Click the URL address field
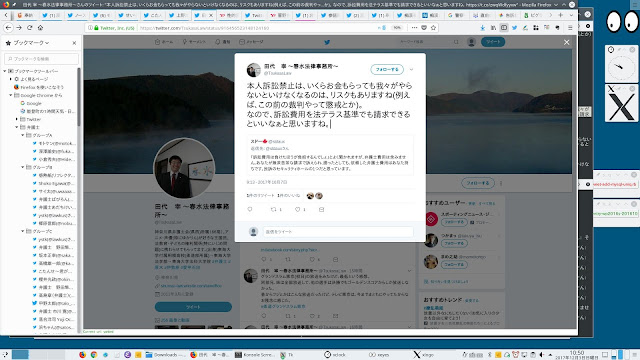Screen dimensions: 640x360 pyautogui.click(x=257, y=28)
